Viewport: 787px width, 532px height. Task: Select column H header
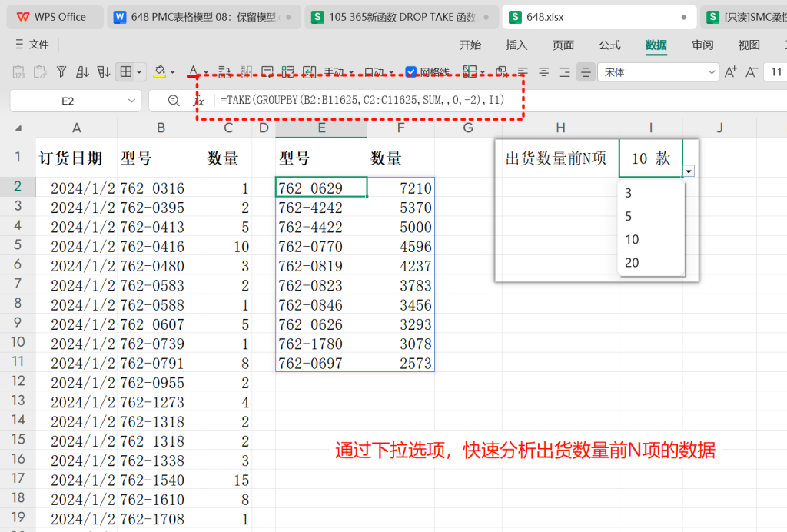click(x=560, y=128)
